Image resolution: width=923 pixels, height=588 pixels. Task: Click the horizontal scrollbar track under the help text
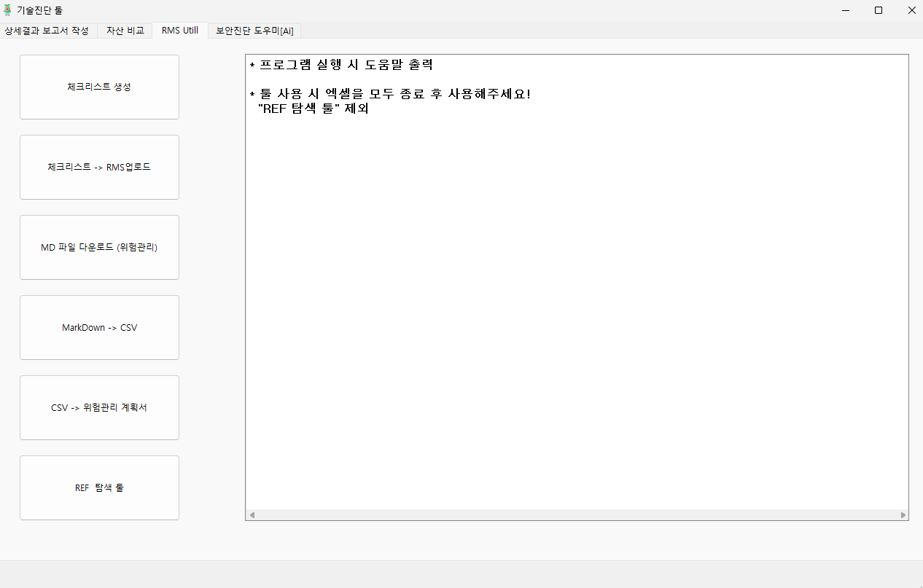point(577,515)
